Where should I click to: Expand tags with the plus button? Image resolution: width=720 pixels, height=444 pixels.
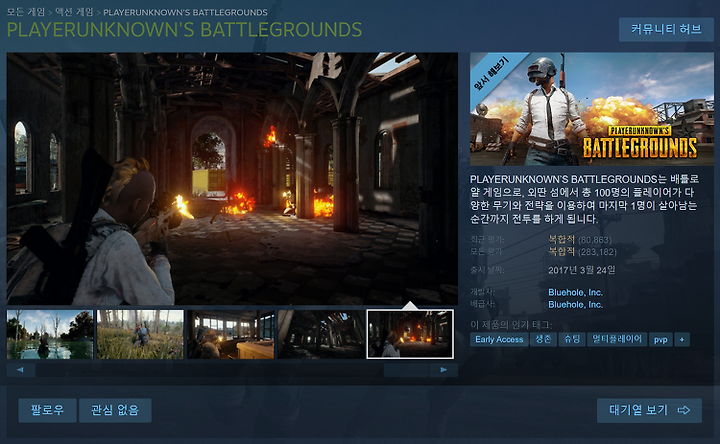682,339
